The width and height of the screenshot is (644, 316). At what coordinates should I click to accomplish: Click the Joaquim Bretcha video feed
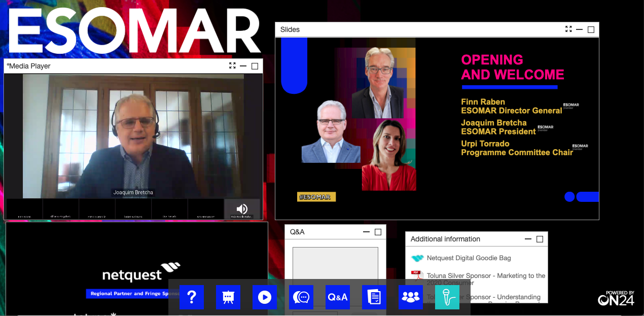(133, 136)
